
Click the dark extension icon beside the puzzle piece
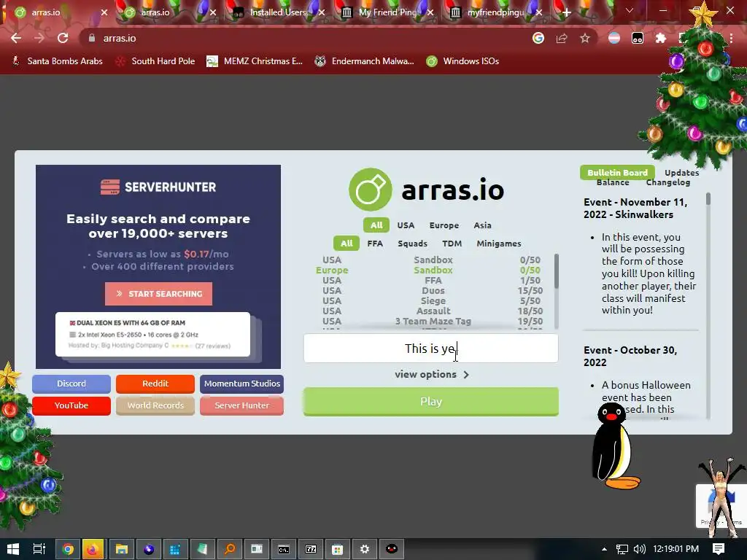pos(638,38)
